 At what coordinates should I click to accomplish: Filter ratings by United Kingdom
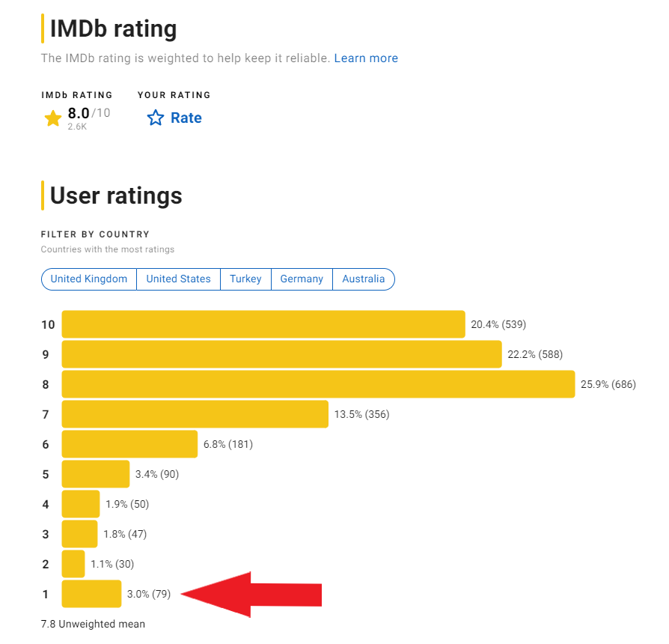(89, 279)
